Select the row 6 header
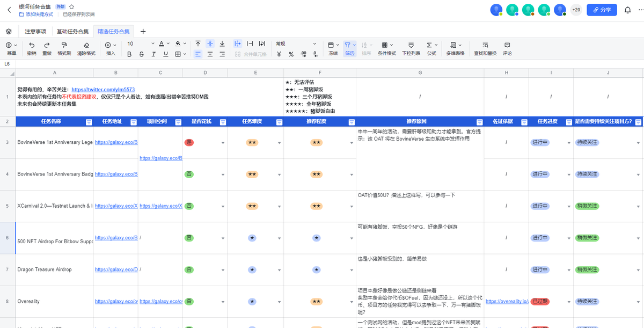Screen dimensions: 644x328 pos(8,238)
